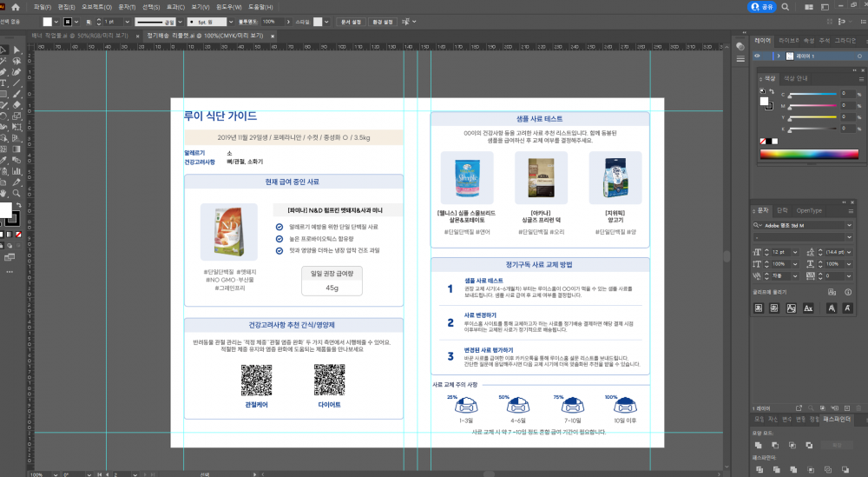Click the 불투명도 100% opacity field
The image size is (868, 477).
click(x=272, y=22)
